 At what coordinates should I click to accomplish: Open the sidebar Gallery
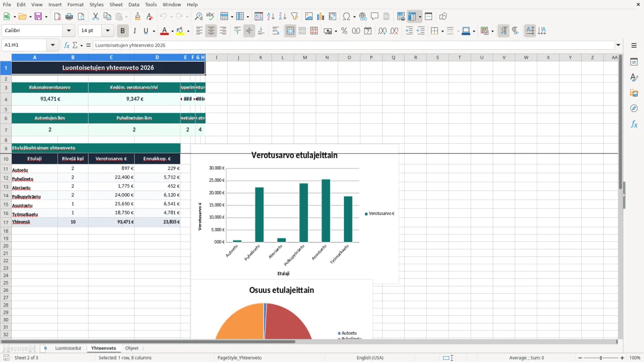634,93
